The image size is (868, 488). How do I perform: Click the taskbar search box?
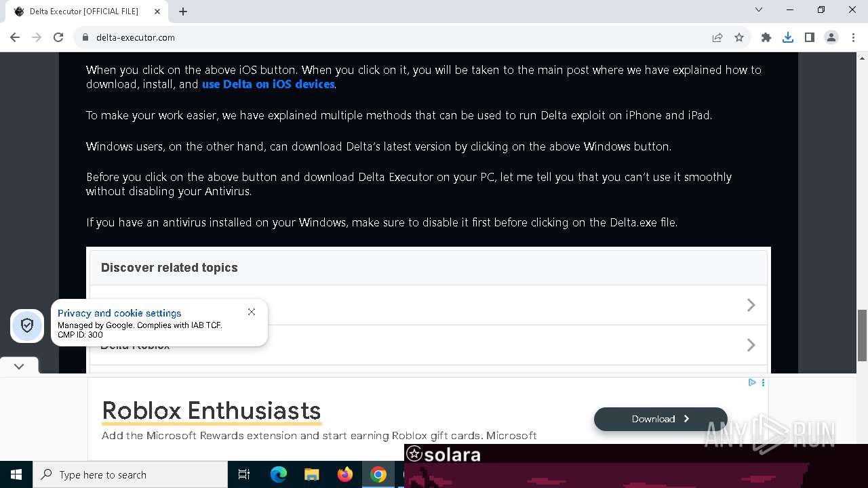tap(130, 474)
